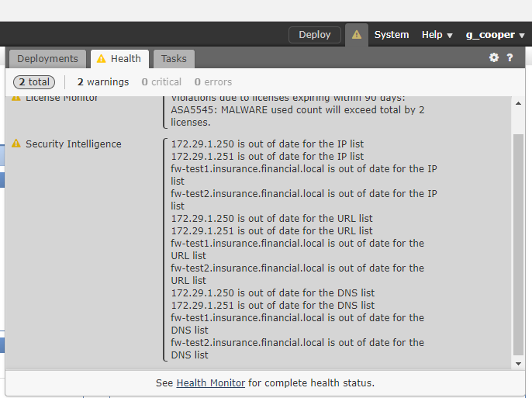The height and width of the screenshot is (398, 532).
Task: Click the License Monitor warning triangle icon
Action: [16, 99]
